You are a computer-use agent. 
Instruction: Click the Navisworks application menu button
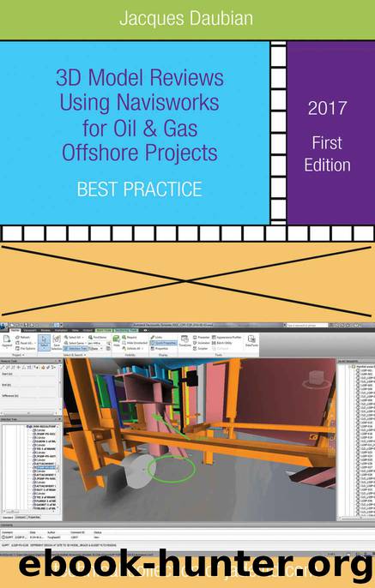tap(3, 325)
